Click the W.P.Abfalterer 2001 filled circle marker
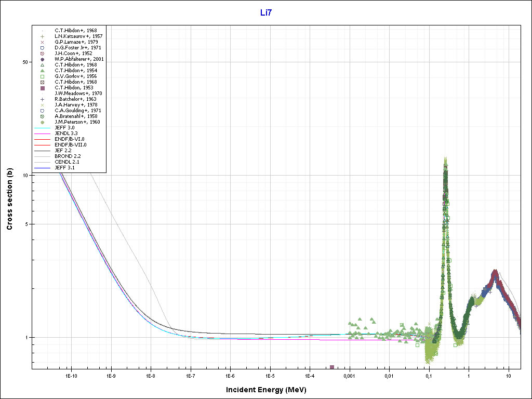Image resolution: width=532 pixels, height=399 pixels. (x=43, y=59)
